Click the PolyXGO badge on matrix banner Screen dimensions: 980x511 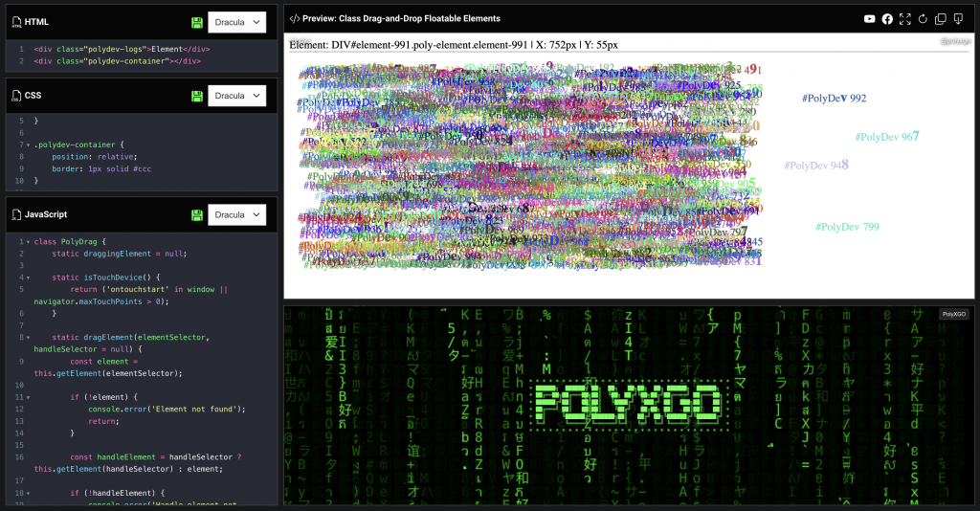[953, 314]
